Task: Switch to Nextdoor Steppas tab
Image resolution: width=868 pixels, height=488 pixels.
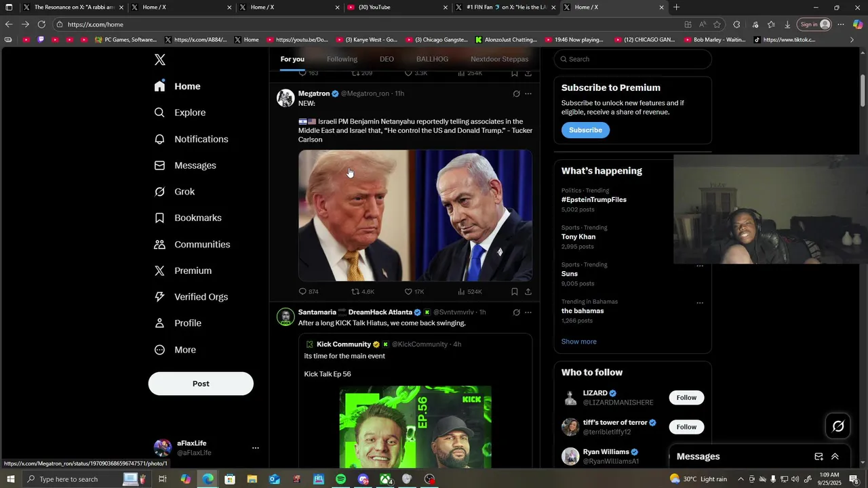Action: [x=499, y=59]
